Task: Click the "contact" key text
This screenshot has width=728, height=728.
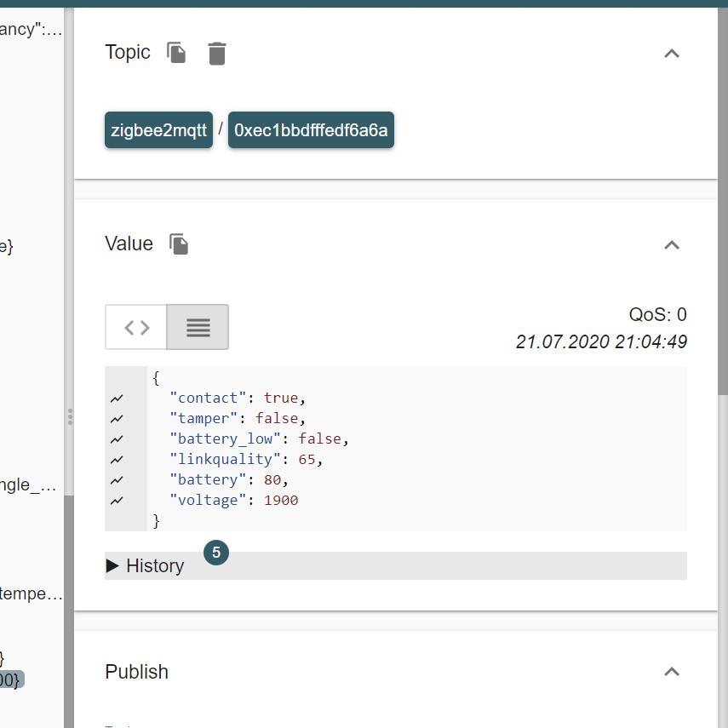Action: click(x=208, y=398)
